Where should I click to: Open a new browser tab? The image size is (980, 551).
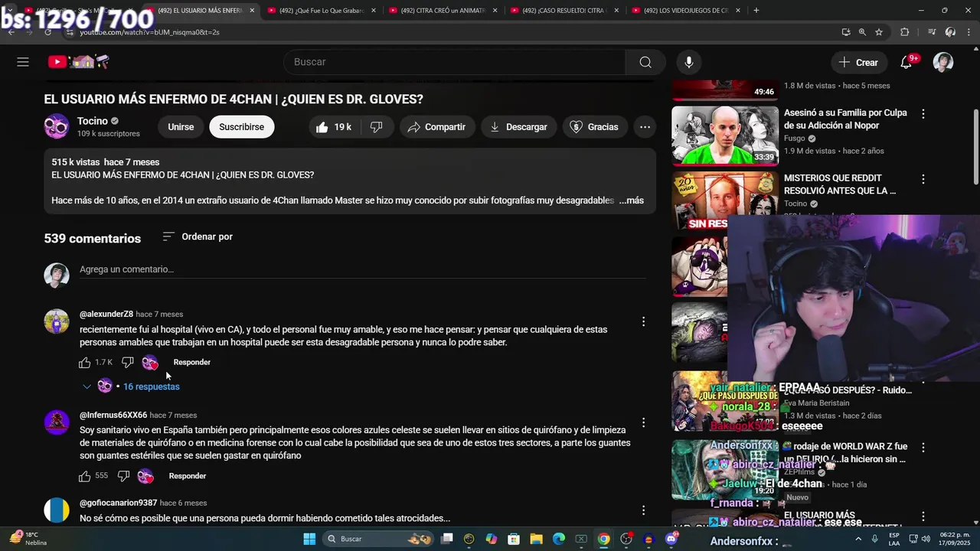tap(756, 11)
